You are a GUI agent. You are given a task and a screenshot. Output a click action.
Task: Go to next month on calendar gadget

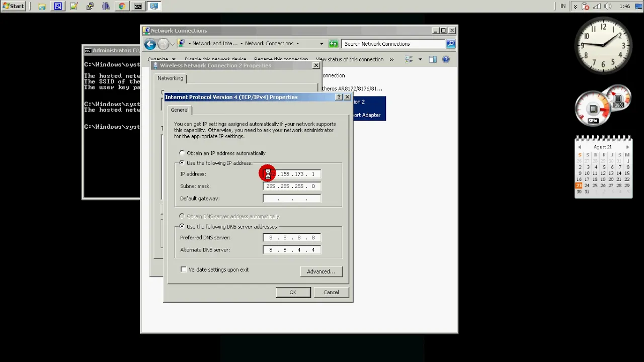point(627,147)
